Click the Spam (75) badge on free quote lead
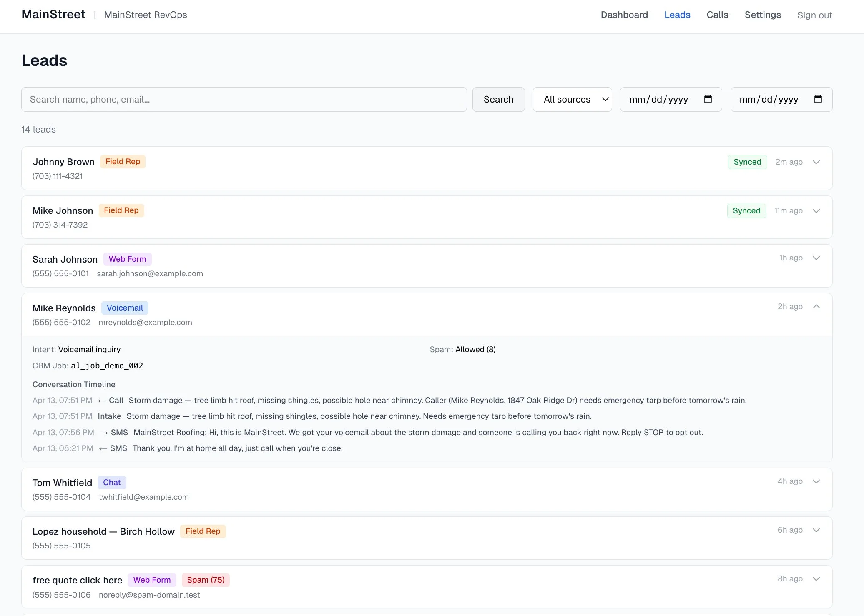 click(206, 580)
